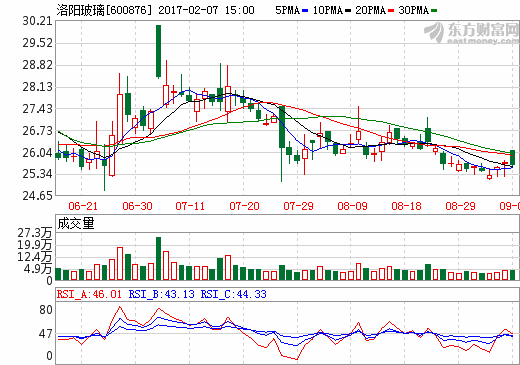The image size is (520, 365).
Task: Click the timestamp 2017-02-07 15:00
Action: point(206,10)
